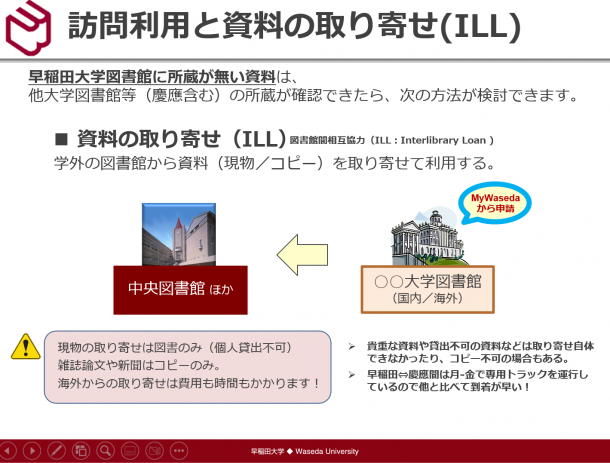Click the line '学外の図書館から資料（現物／コピー）を取り寄せて利用する。'
This screenshot has width=610, height=463.
[274, 163]
